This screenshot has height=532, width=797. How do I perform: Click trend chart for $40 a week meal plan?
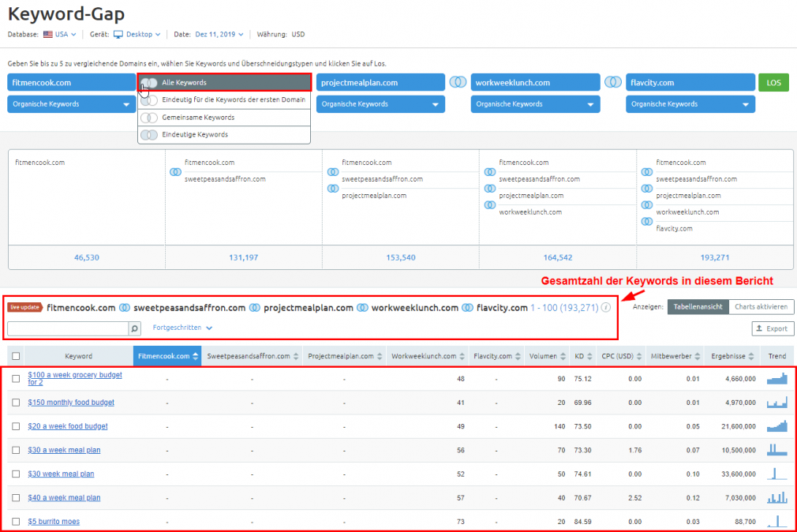pos(776,497)
